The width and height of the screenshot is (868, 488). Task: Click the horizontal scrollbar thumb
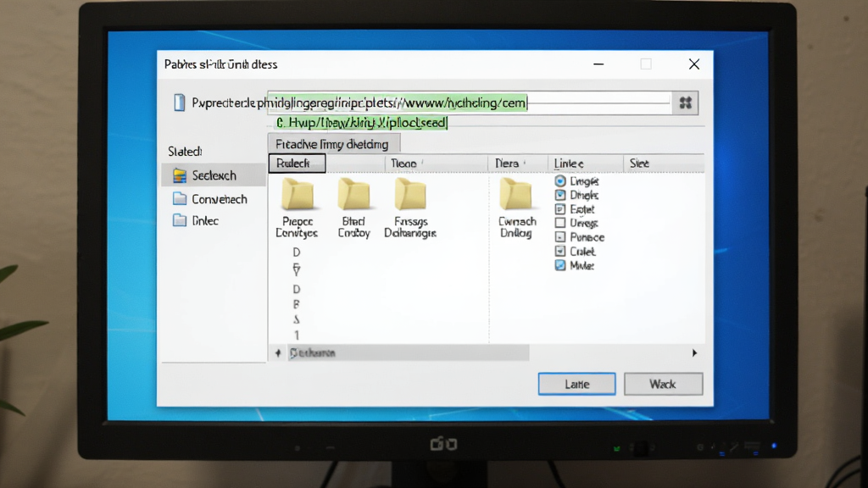(x=408, y=353)
